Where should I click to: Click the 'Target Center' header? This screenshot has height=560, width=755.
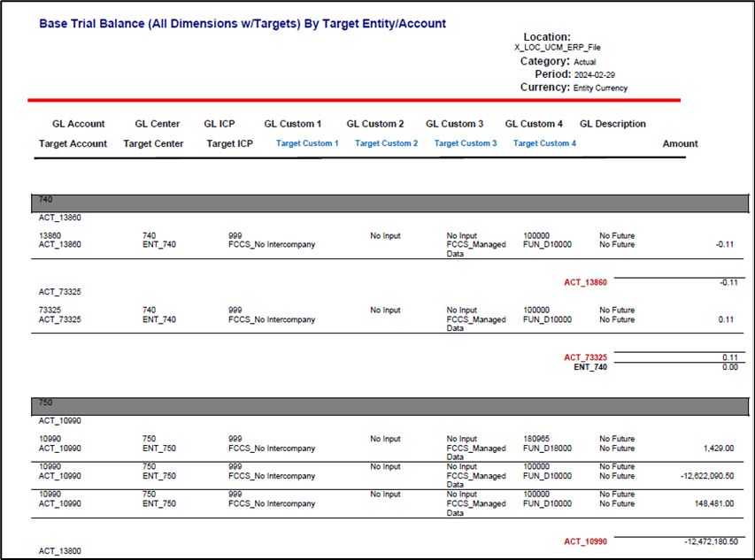pos(153,143)
